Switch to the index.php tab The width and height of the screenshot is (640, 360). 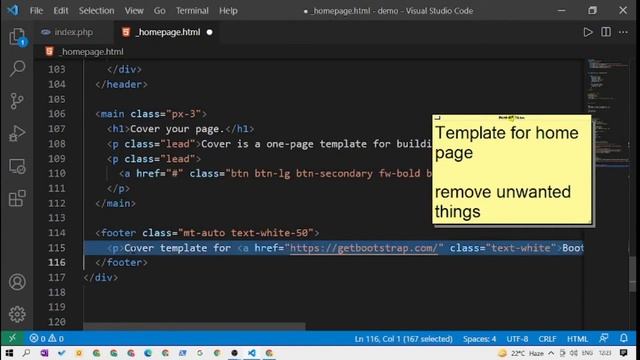(x=73, y=32)
